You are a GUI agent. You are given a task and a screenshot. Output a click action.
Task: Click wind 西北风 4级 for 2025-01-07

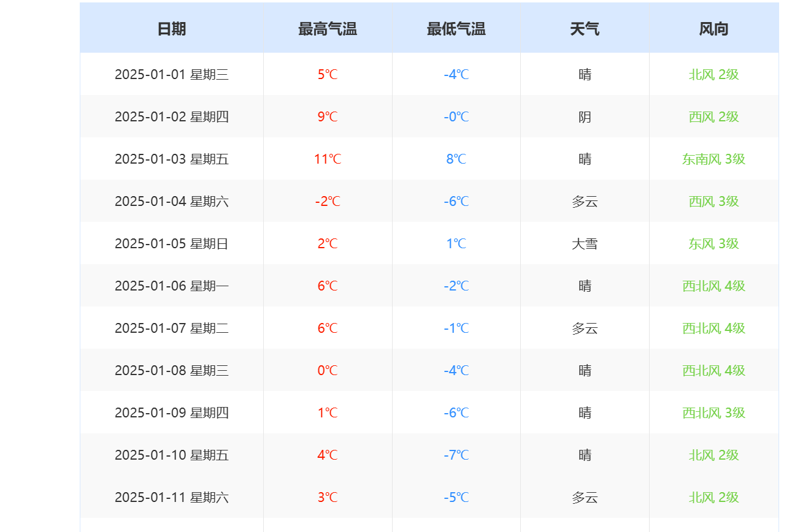[x=713, y=328]
